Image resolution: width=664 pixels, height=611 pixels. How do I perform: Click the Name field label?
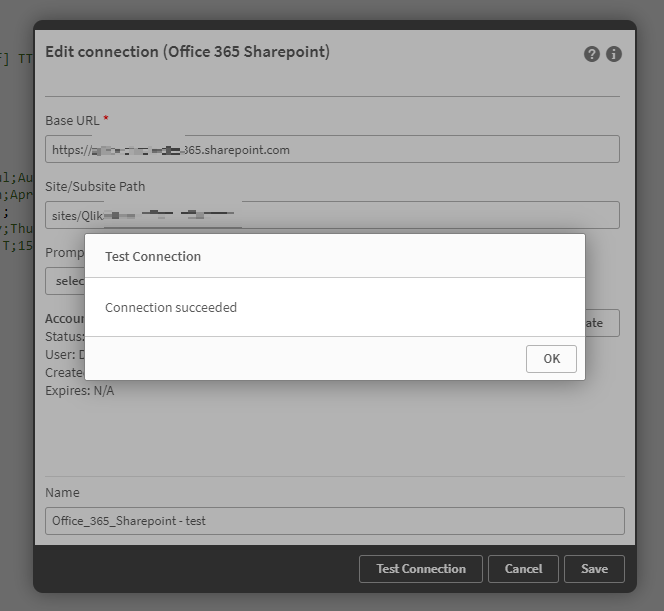[x=62, y=492]
